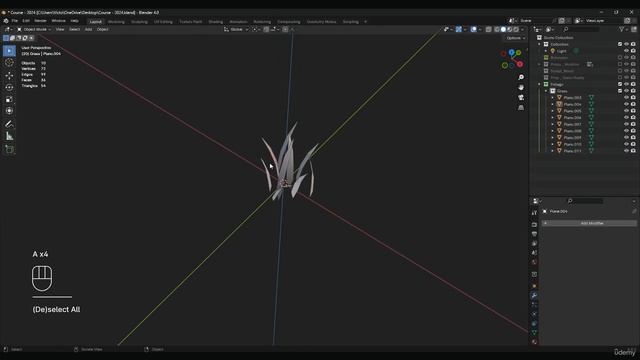Collapse the Grass collection

546,91
